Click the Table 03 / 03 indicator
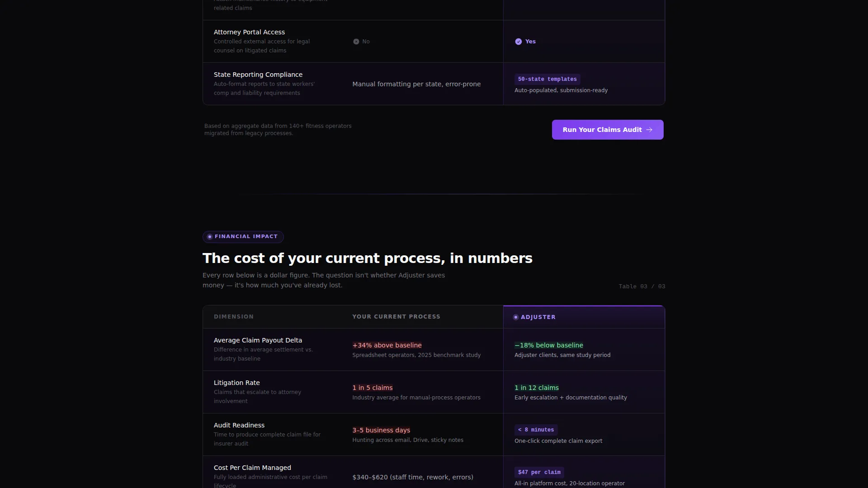Screen dimensions: 868x488 [642, 286]
